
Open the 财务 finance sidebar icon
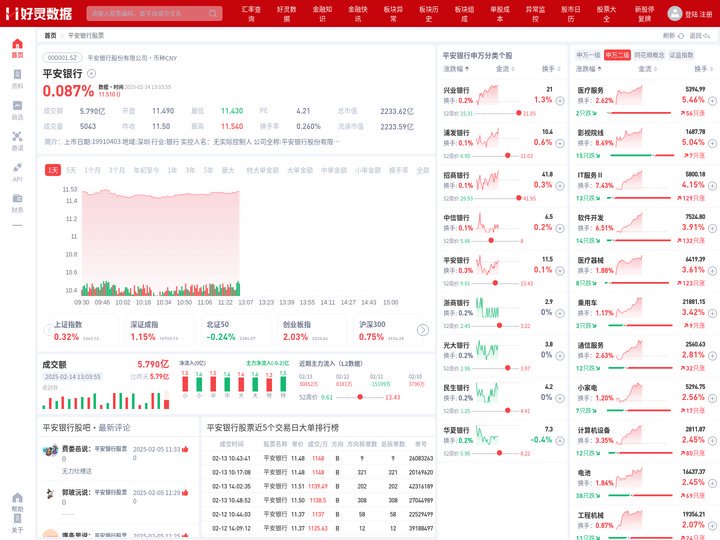coord(17,198)
